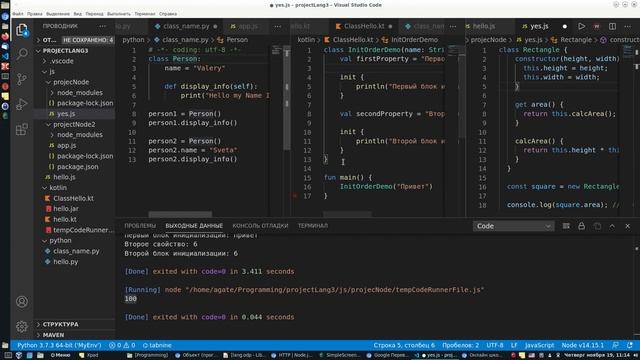Click the tabnine status bar item
This screenshot has height=360, width=640.
coord(157,345)
